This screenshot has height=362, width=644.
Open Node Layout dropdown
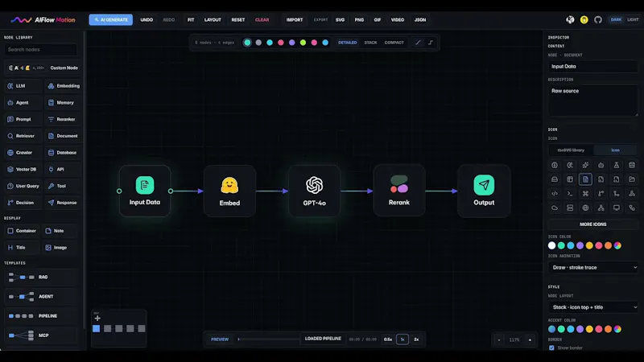point(593,307)
